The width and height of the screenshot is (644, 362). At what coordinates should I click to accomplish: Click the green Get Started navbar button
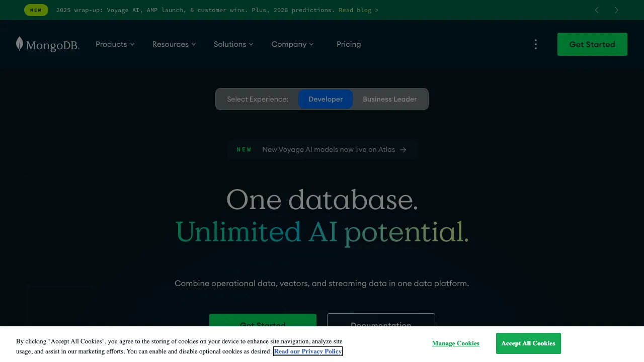(592, 44)
